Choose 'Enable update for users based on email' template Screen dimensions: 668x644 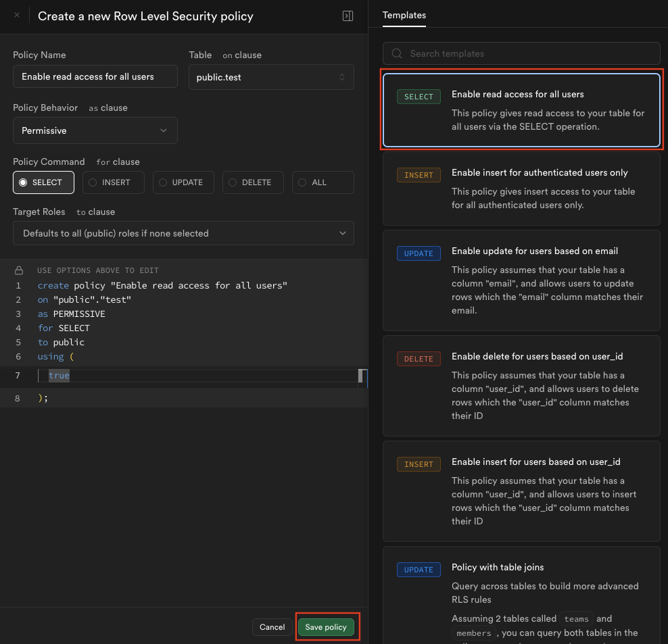521,280
